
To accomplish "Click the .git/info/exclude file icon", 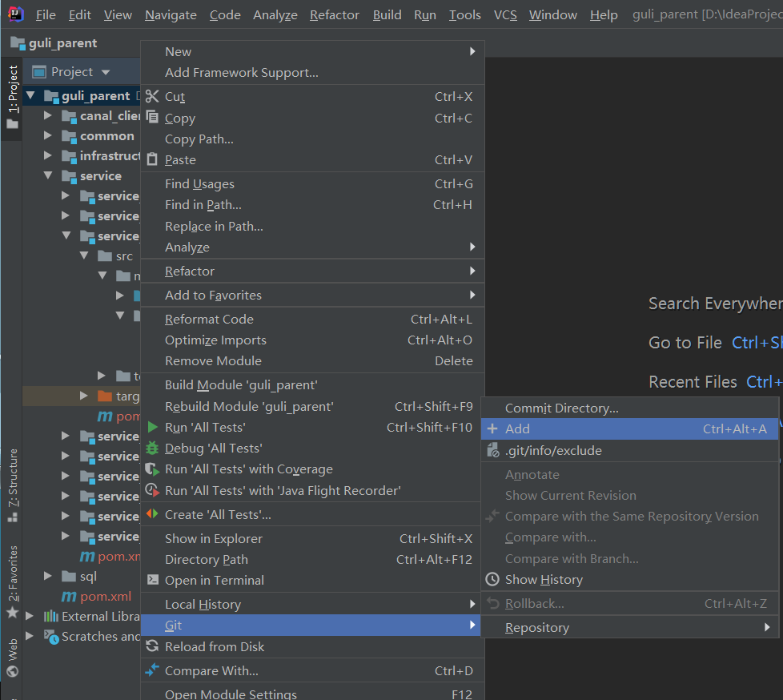I will tap(493, 450).
